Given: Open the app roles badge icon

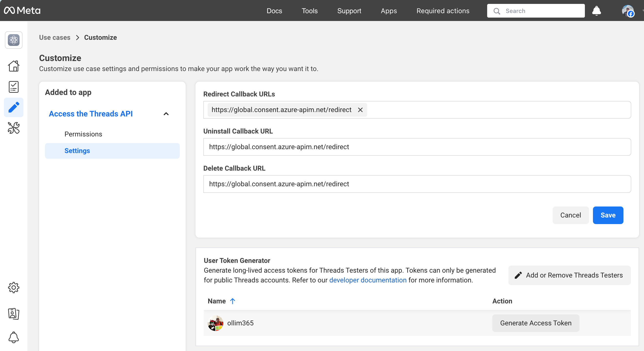Looking at the screenshot, I should click(x=13, y=313).
